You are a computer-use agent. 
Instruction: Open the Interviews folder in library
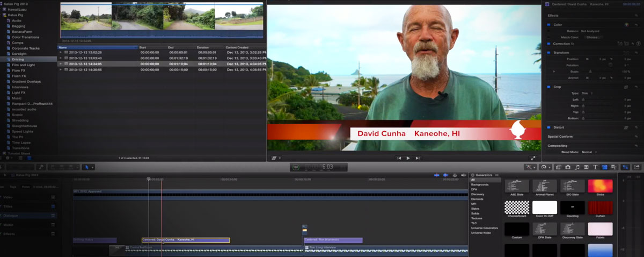click(x=20, y=87)
